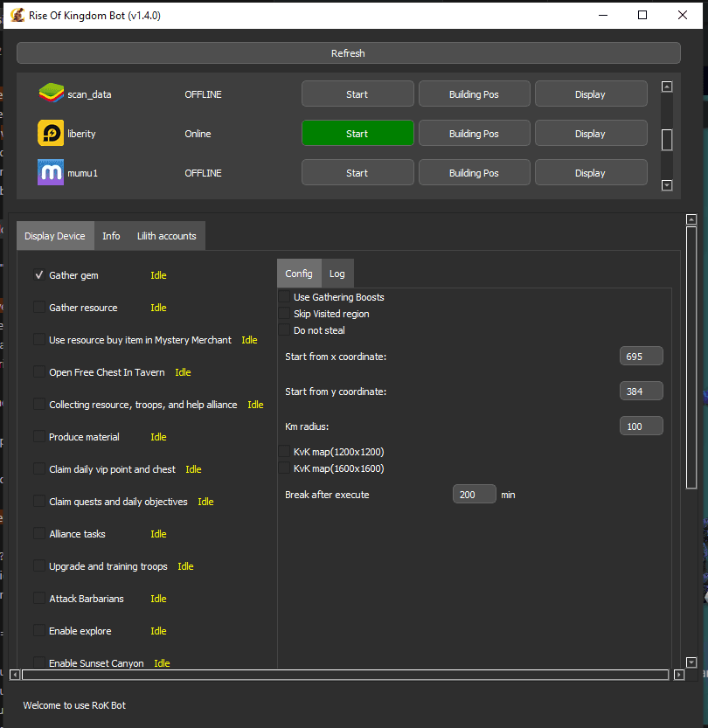Select KvK map(1200x1200) checkbox
Image resolution: width=708 pixels, height=728 pixels.
284,452
